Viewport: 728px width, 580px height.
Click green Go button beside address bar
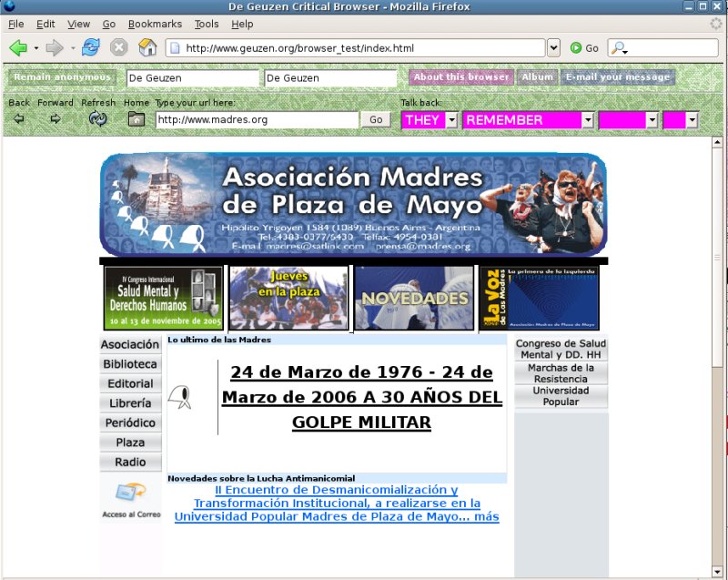point(584,48)
